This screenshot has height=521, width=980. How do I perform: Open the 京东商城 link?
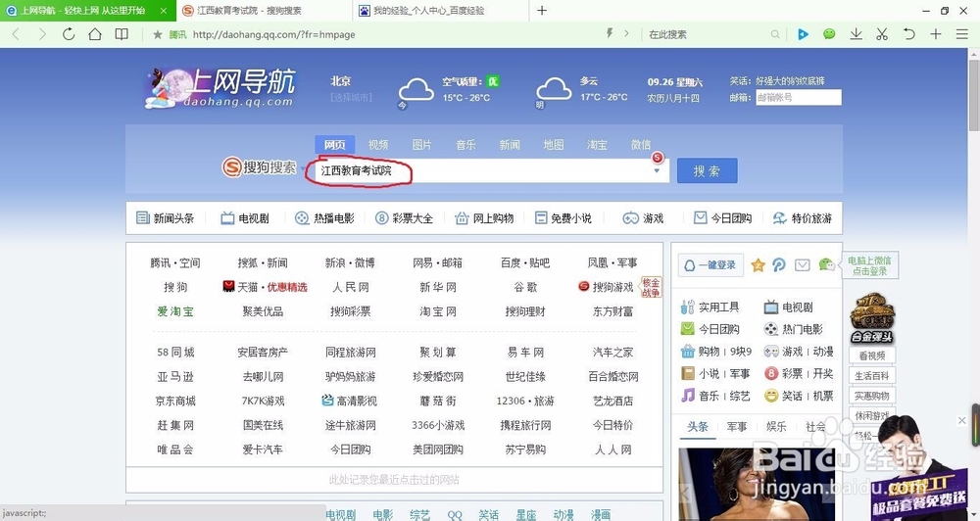175,402
